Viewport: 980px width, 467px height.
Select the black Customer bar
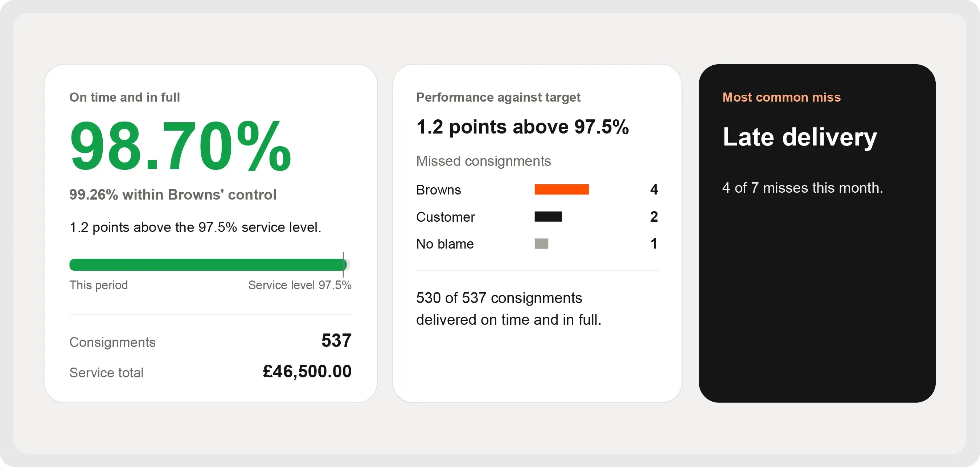point(548,217)
